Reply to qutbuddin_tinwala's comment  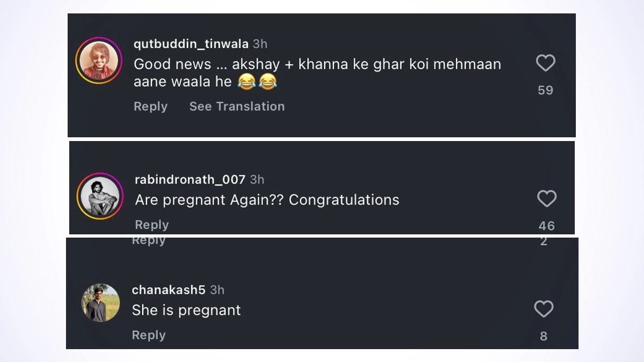click(150, 106)
